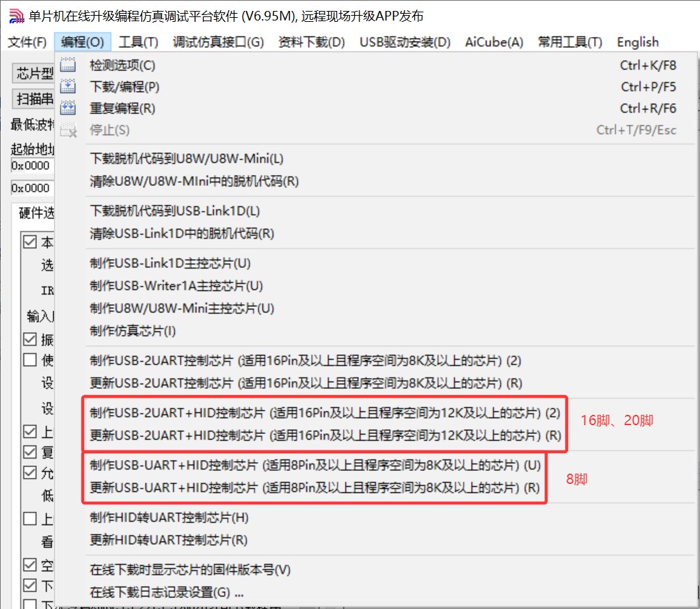Toggle the checked checkbox beside 上
Viewport: 700px width, 609px height.
30,431
